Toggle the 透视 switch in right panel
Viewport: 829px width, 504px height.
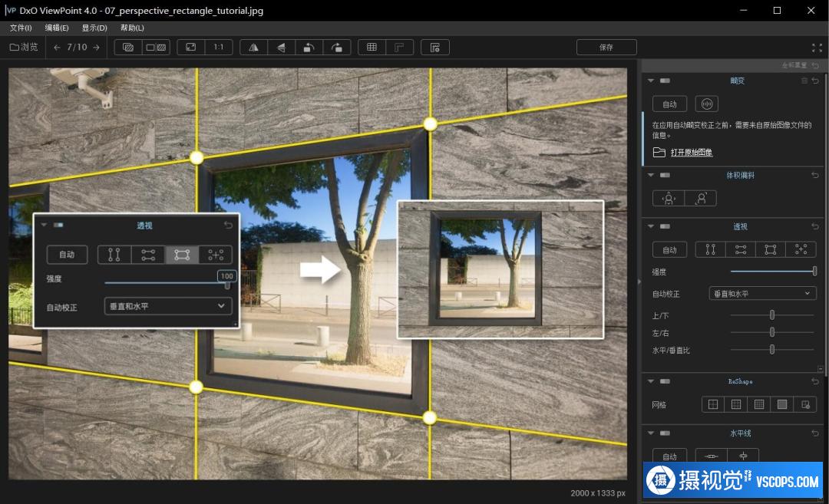(x=665, y=226)
